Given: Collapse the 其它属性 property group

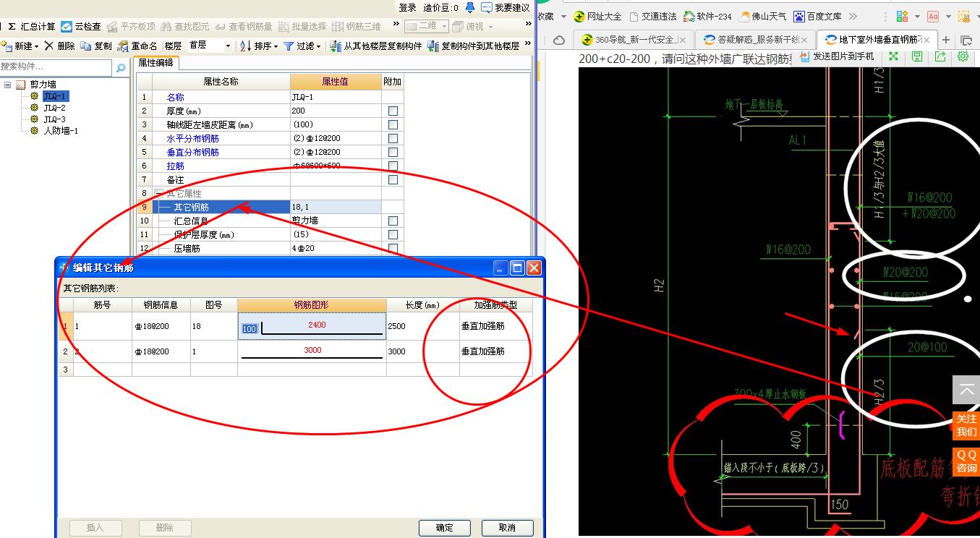Looking at the screenshot, I should pyautogui.click(x=159, y=194).
